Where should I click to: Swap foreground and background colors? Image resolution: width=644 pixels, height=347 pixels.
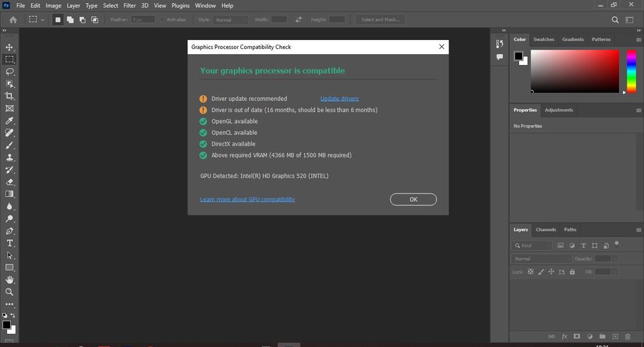(x=13, y=315)
